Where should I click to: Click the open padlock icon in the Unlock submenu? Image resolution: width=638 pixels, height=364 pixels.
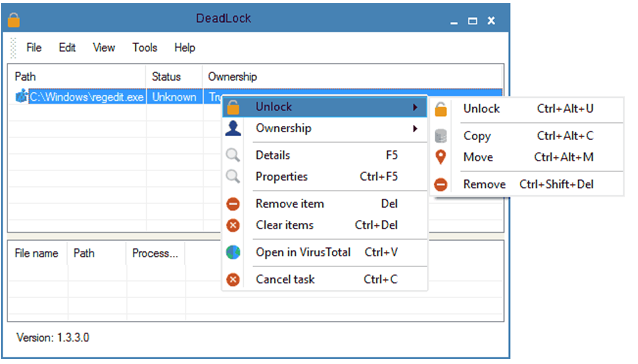tap(441, 109)
